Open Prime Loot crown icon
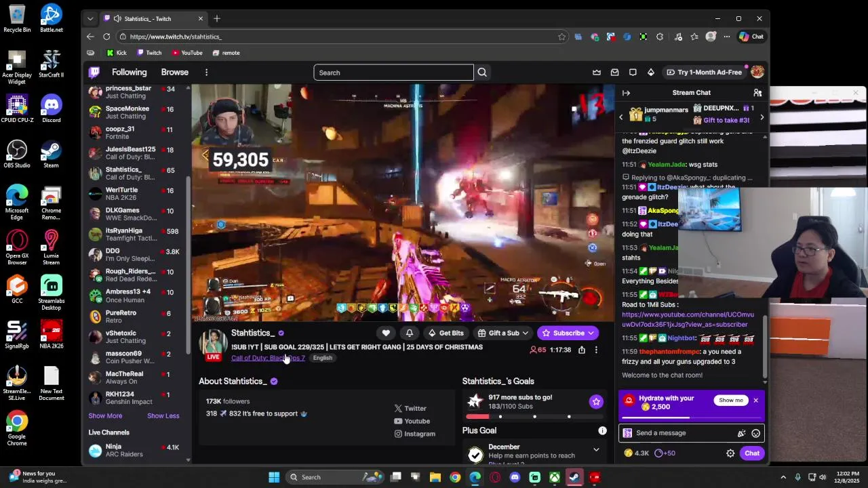 (x=597, y=73)
